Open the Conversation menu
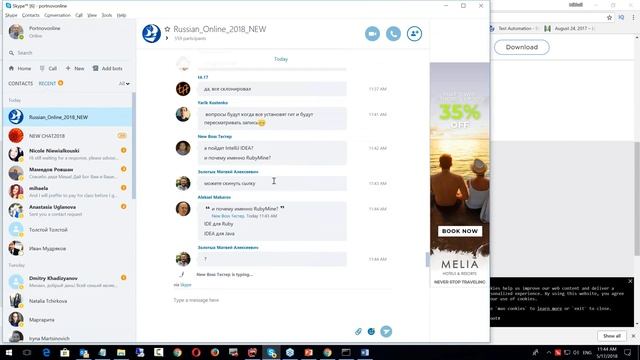 tap(57, 15)
